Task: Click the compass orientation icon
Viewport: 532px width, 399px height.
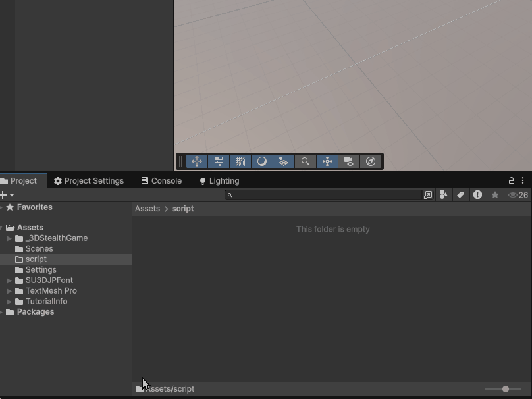Action: pyautogui.click(x=371, y=161)
